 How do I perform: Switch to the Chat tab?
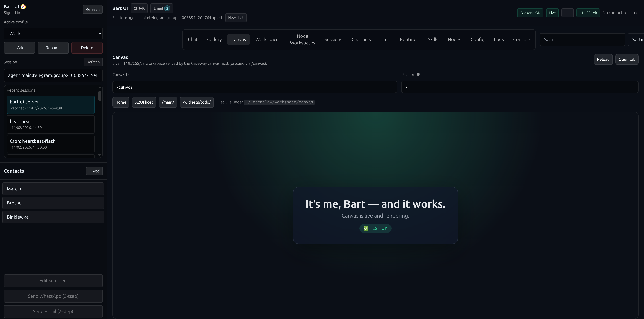pos(193,39)
